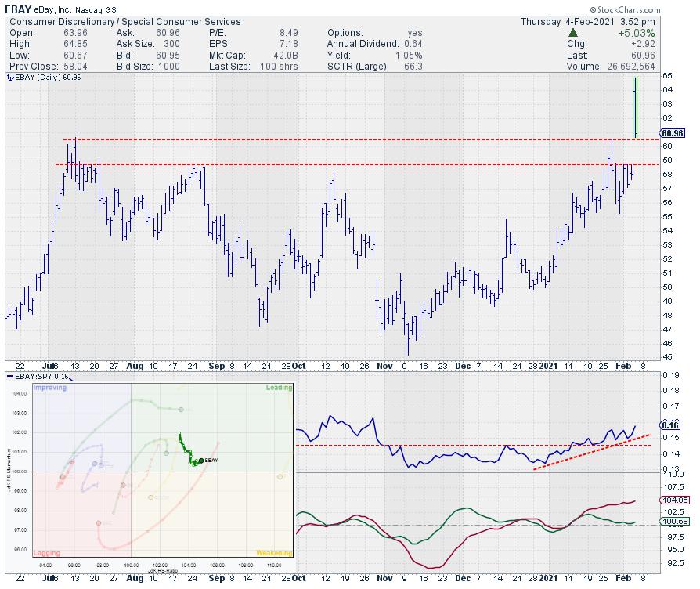Click the green up-arrow price change icon
This screenshot has width=700, height=589.
(x=574, y=31)
